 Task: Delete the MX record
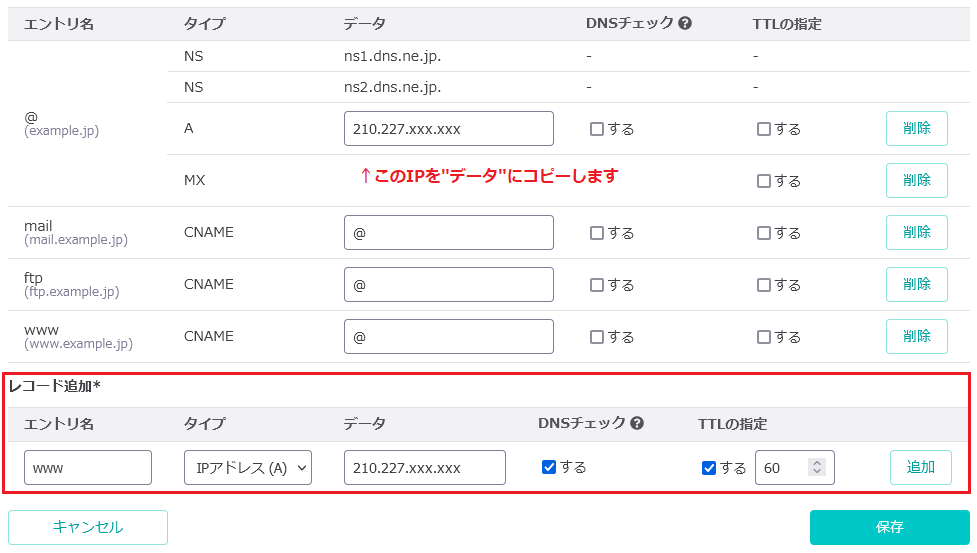917,181
